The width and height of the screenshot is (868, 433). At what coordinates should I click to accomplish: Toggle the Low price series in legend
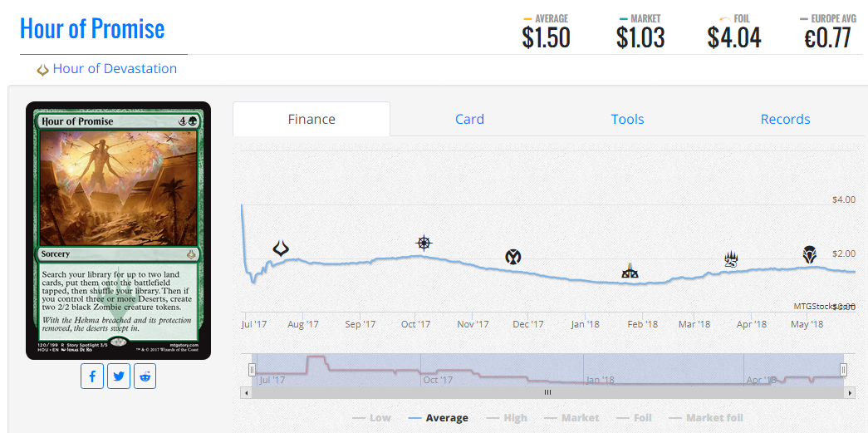(x=371, y=418)
